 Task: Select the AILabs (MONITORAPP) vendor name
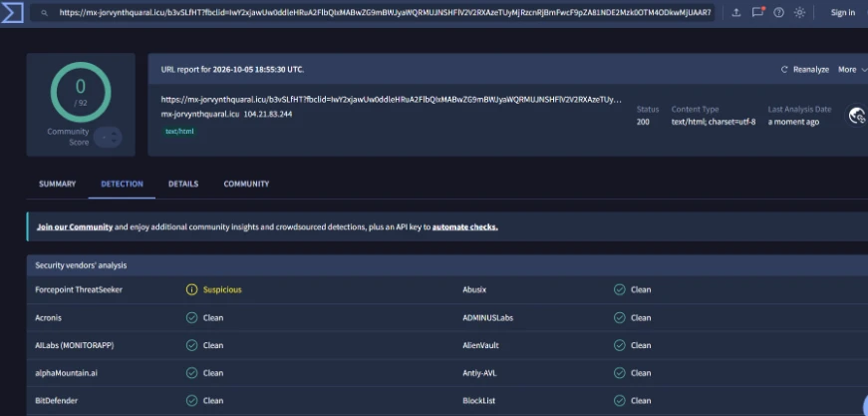pyautogui.click(x=75, y=345)
